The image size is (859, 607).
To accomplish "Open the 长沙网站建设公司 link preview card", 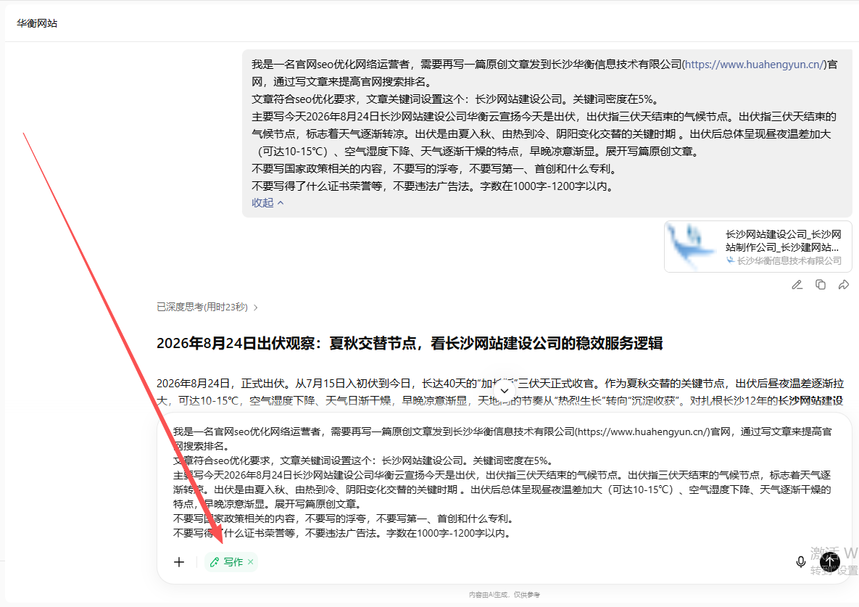I will click(758, 247).
